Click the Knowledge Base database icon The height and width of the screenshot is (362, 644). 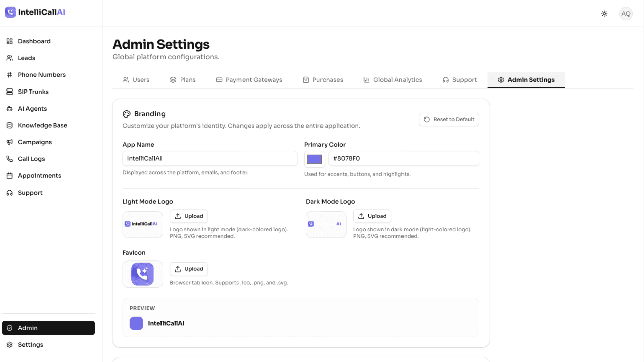coord(9,125)
